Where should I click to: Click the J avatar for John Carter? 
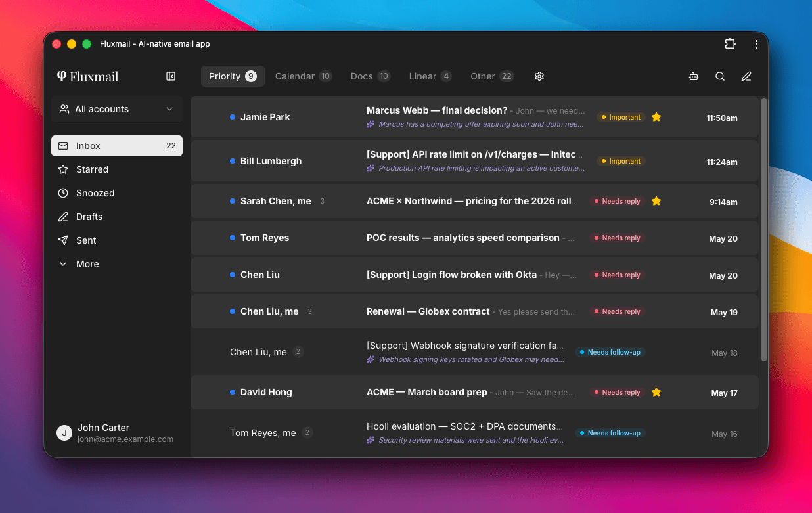(x=64, y=433)
